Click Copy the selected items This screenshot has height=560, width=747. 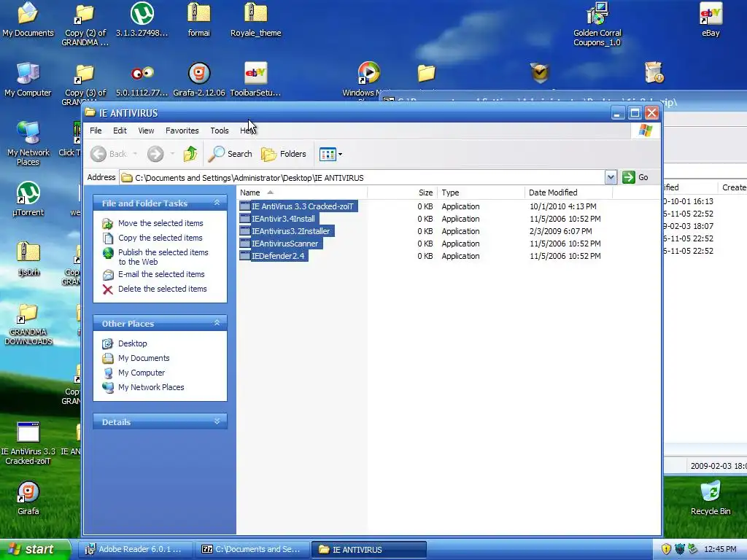pos(160,238)
